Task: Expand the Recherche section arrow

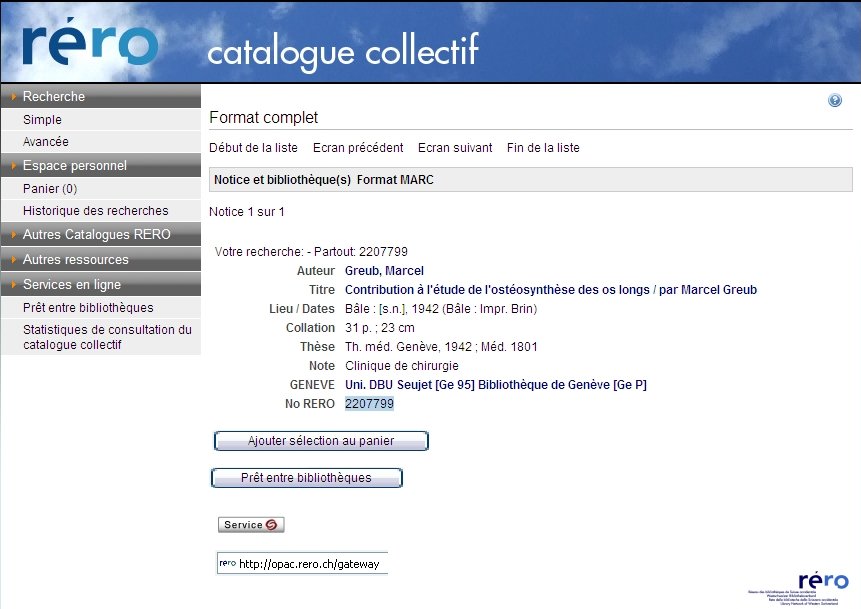Action: (x=13, y=97)
